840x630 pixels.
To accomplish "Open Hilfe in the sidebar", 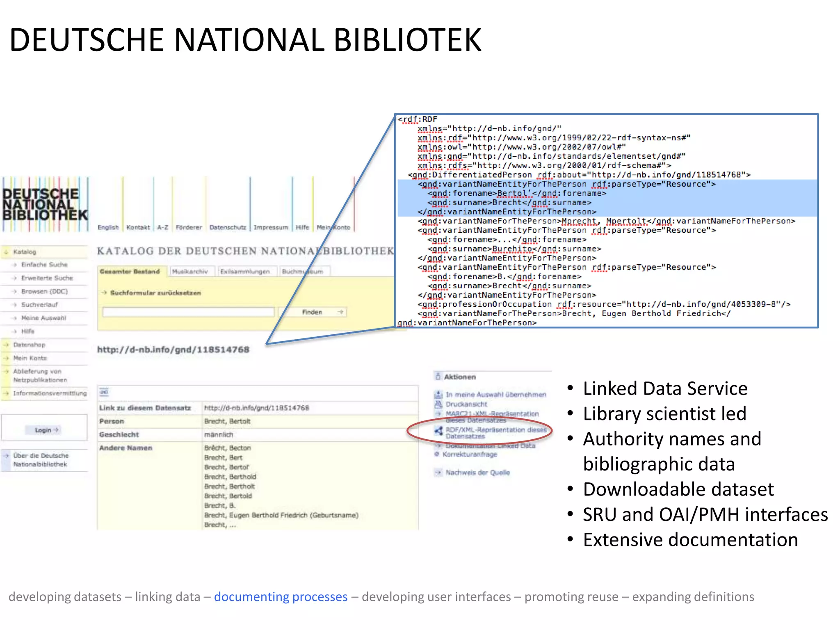I will click(28, 331).
